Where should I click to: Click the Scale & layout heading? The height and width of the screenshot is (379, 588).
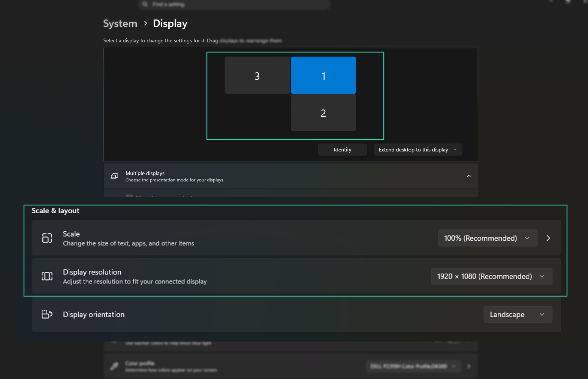55,211
